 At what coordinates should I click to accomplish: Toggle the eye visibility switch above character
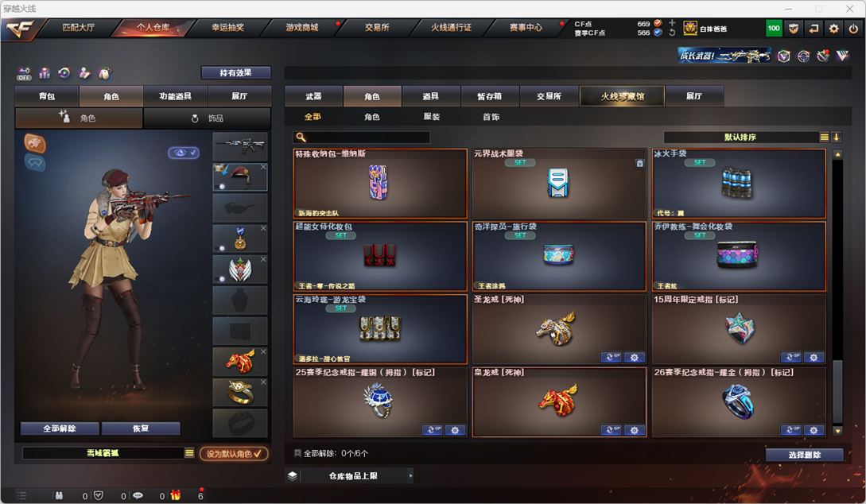pos(184,153)
